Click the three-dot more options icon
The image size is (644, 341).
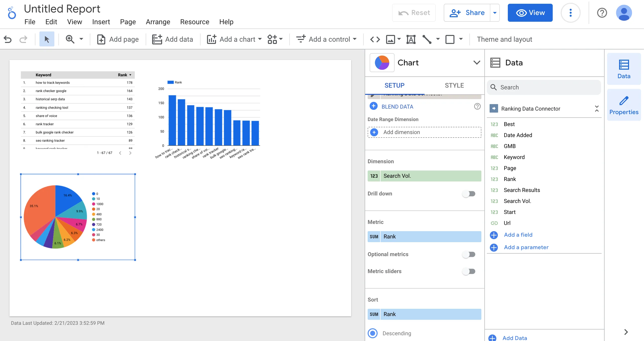[570, 13]
